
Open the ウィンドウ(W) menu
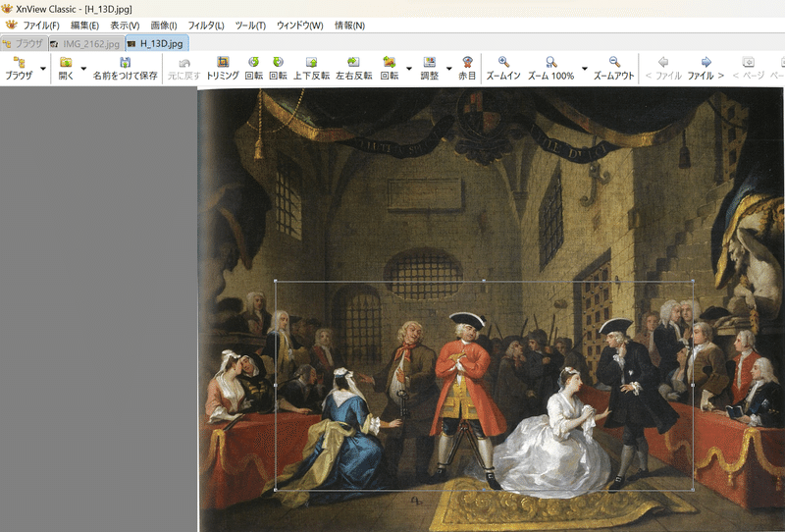300,26
